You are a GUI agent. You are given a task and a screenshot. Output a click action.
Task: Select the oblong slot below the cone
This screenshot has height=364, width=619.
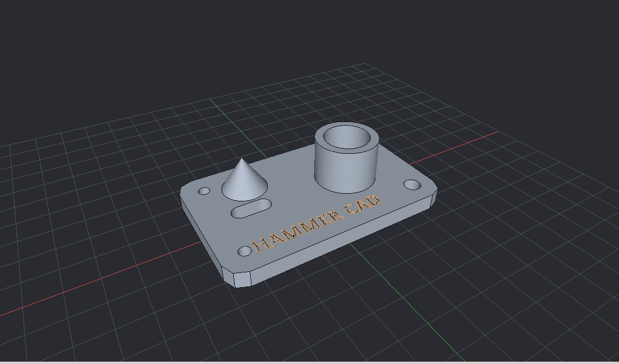click(x=251, y=208)
